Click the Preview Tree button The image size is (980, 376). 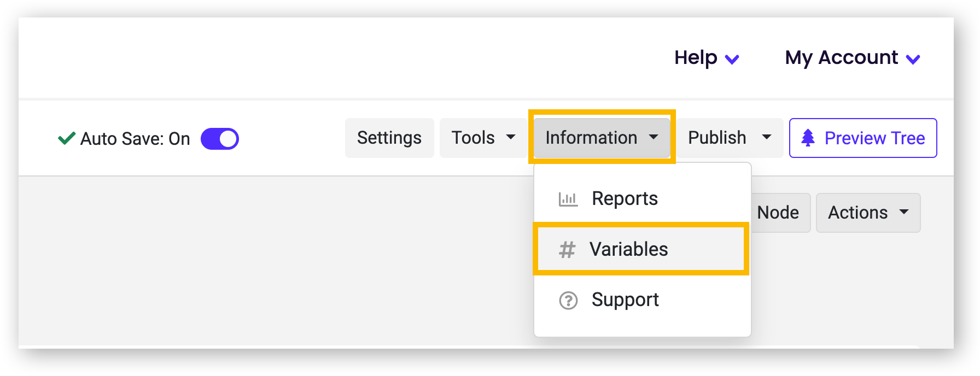coord(863,138)
